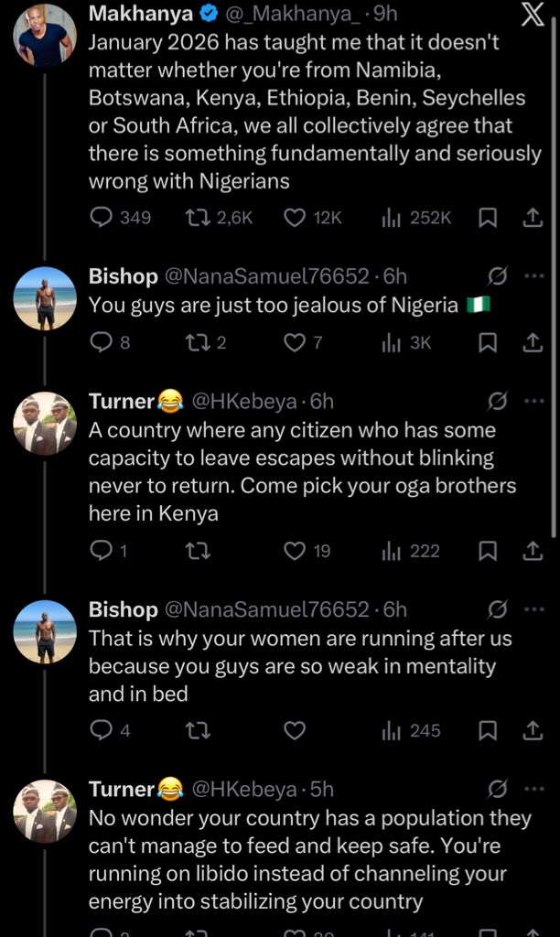Bookmark Makhanya's tweet
The height and width of the screenshot is (937, 560).
[488, 218]
